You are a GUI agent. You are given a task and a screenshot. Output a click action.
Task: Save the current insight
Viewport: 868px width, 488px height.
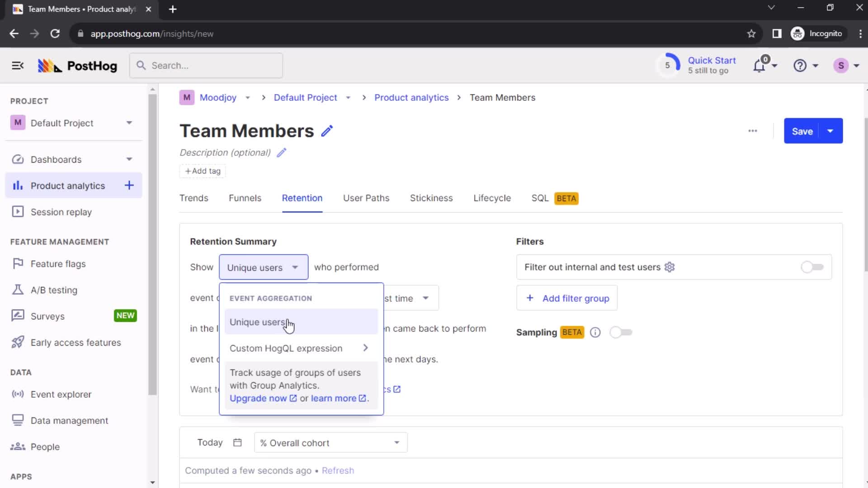click(804, 131)
